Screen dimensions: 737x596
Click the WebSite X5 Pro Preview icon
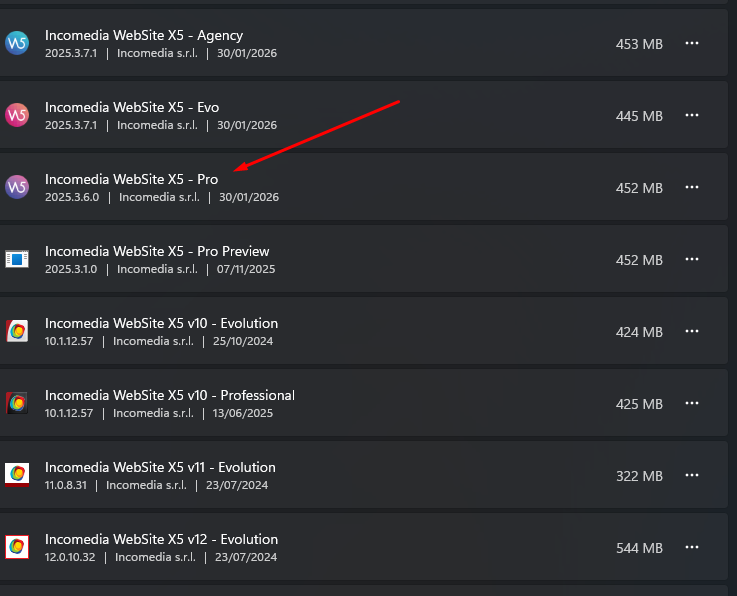pos(17,259)
